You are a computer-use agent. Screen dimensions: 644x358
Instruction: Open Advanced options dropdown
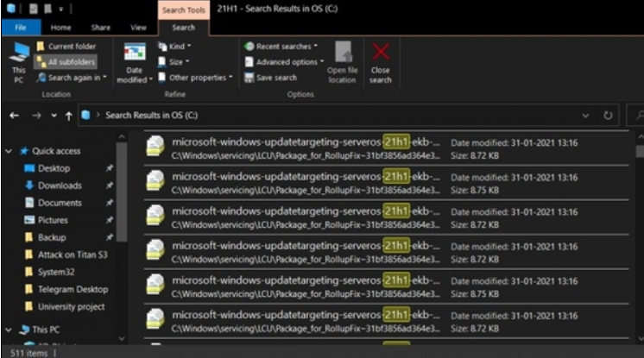click(284, 62)
